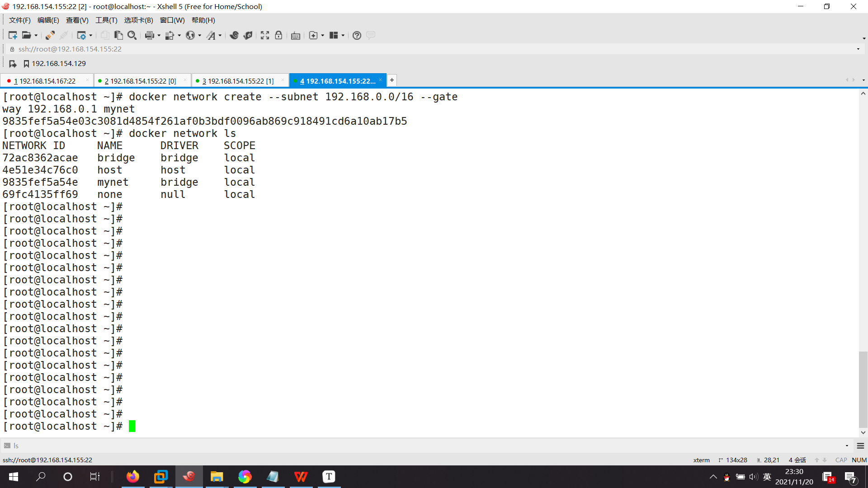Viewport: 868px width, 488px height.
Task: Click the Paste clipboard toolbar icon
Action: click(118, 35)
